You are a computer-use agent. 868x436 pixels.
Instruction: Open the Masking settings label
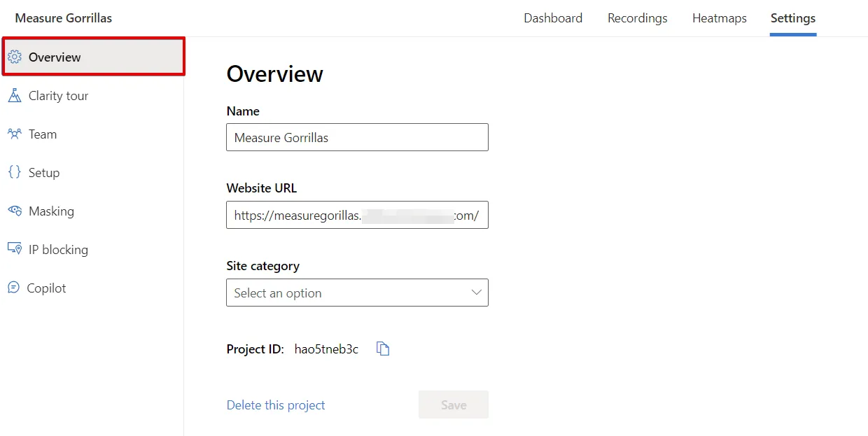tap(51, 211)
